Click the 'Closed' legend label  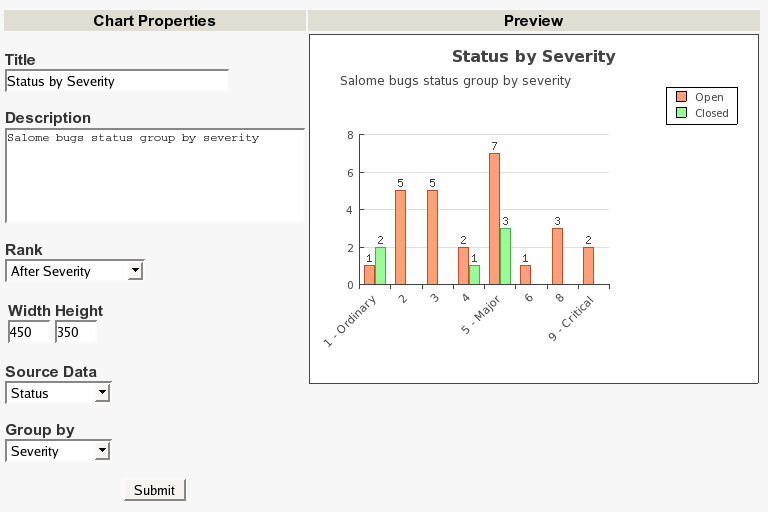pos(712,113)
